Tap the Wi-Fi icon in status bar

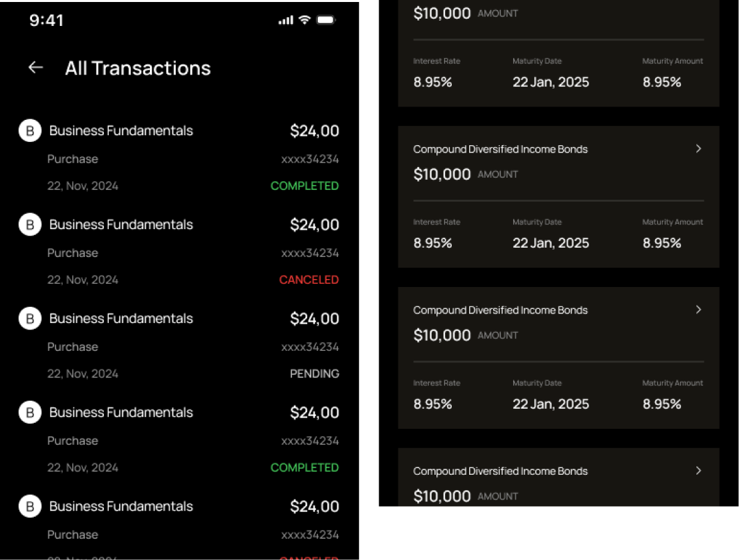point(305,20)
